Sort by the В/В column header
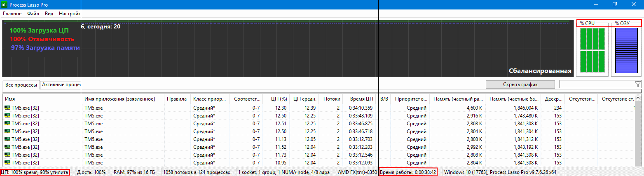 [x=384, y=99]
